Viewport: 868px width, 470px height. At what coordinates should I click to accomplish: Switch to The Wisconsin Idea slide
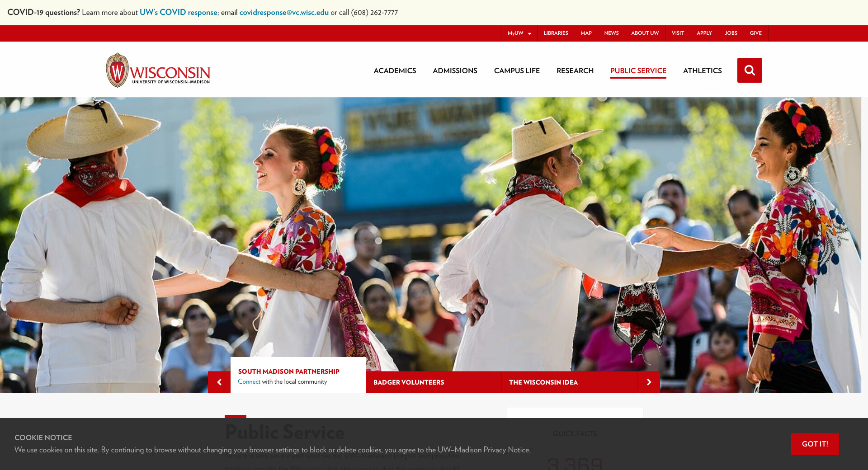(x=570, y=382)
